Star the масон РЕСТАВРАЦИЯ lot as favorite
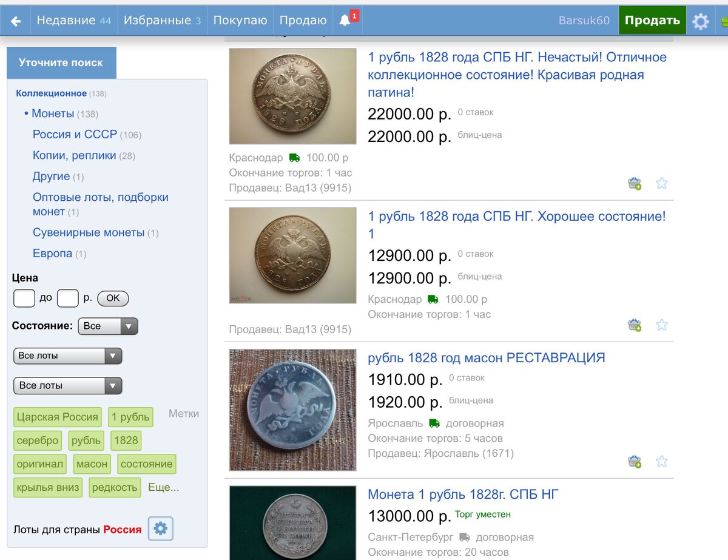 [x=662, y=462]
